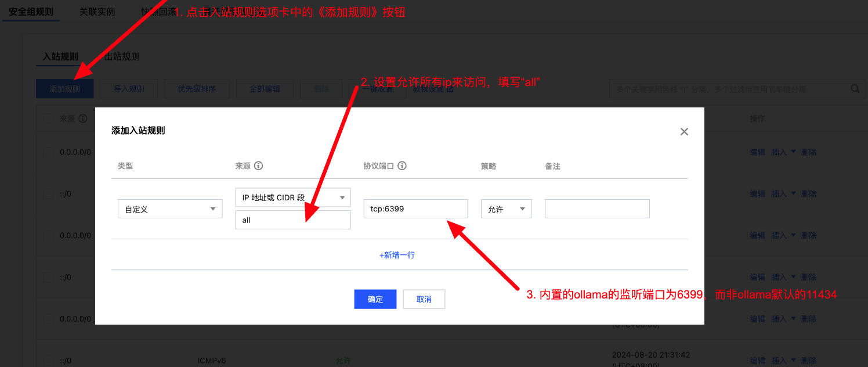868x367 pixels.
Task: Click the empty 备注 input field
Action: point(597,209)
